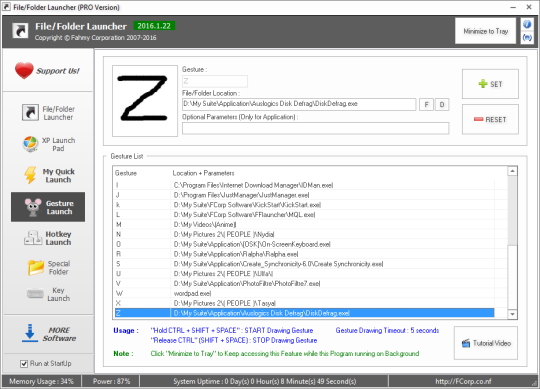This screenshot has height=389, width=540.
Task: Select the O gesture row On-ScreenKeyboard.exe
Action: 304,244
